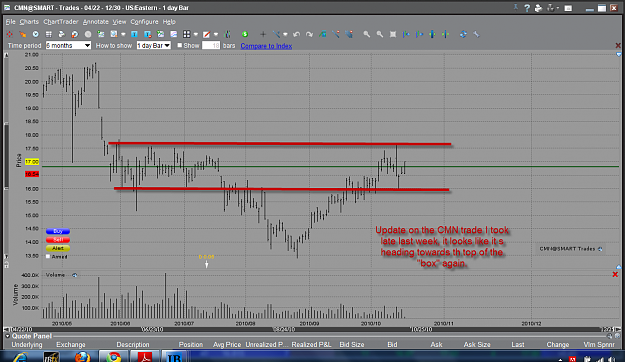This screenshot has width=625, height=362.
Task: Open the Help menu
Action: pos(169,22)
